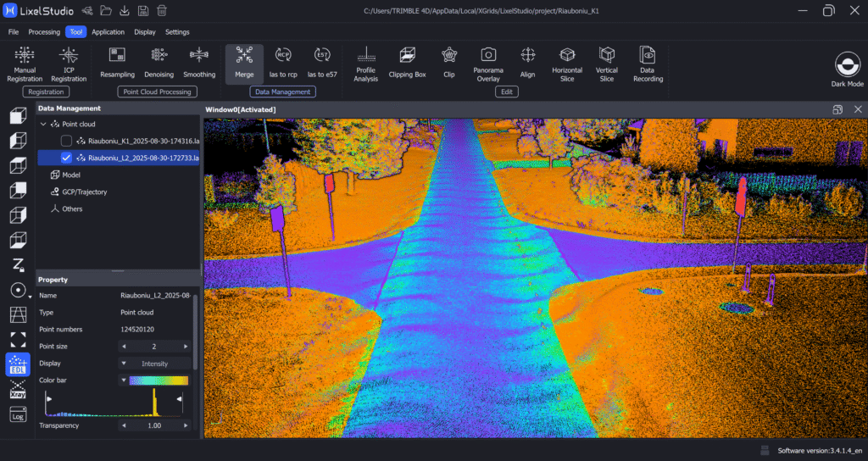
Task: Open the Processing menu
Action: point(44,32)
